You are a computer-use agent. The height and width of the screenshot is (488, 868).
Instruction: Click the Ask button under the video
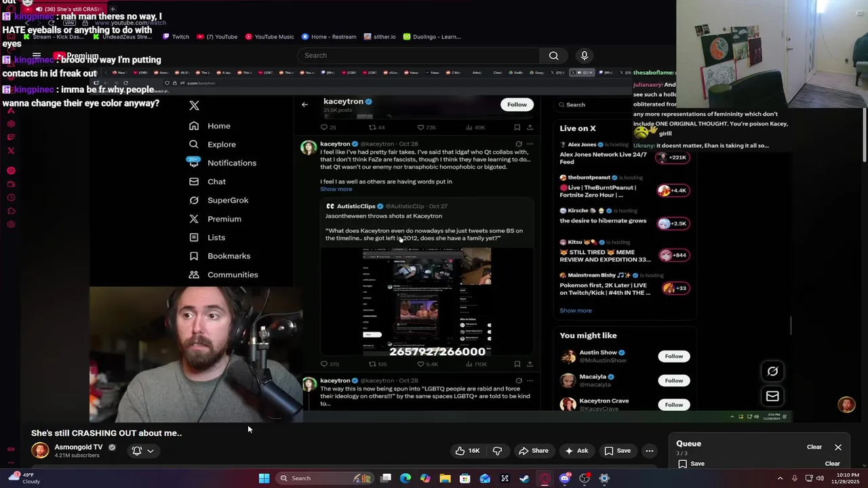[576, 451]
